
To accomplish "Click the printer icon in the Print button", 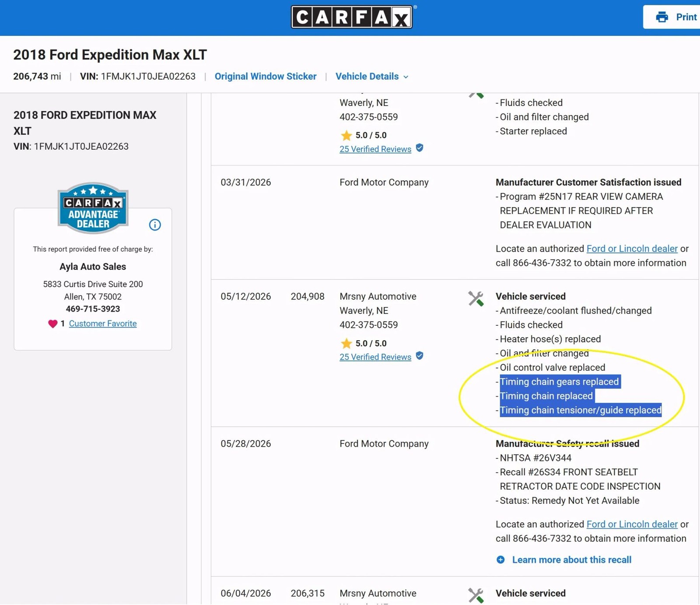I will tap(662, 17).
